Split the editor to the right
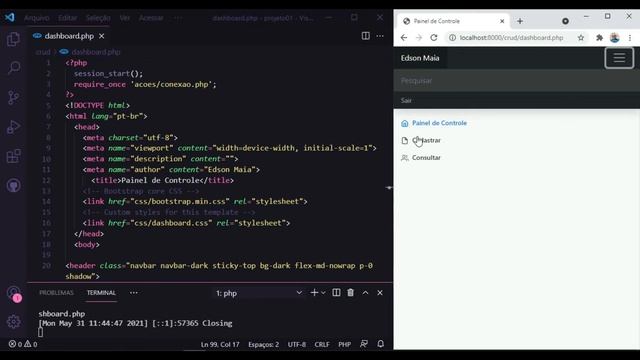This screenshot has width=640, height=360. click(x=365, y=36)
